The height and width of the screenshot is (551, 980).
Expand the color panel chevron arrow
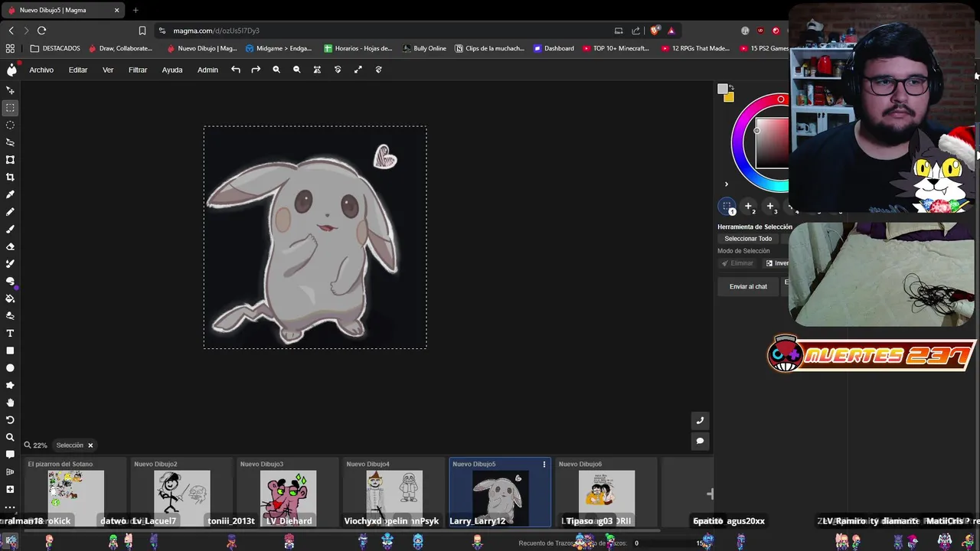click(726, 184)
